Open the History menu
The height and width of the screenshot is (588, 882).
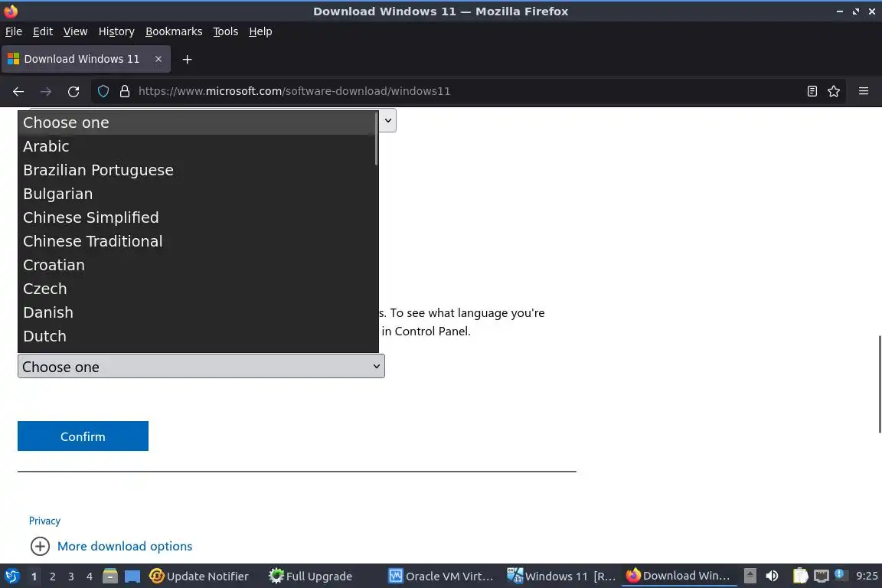pos(116,31)
